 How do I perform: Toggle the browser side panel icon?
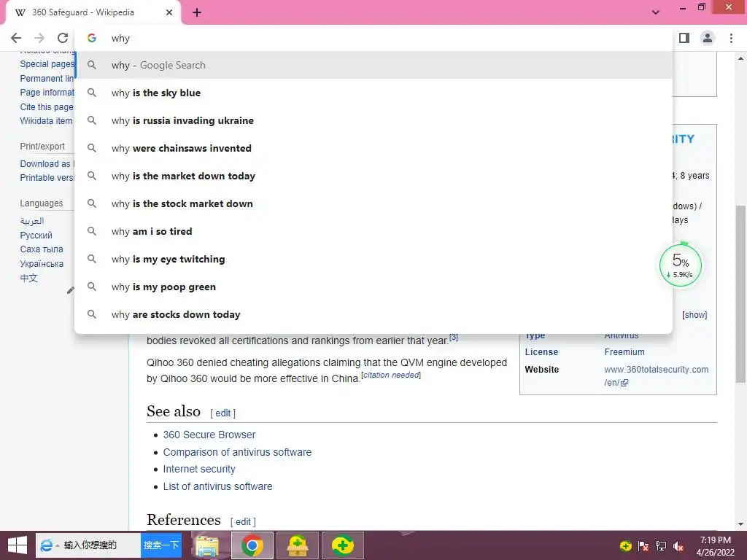[684, 38]
